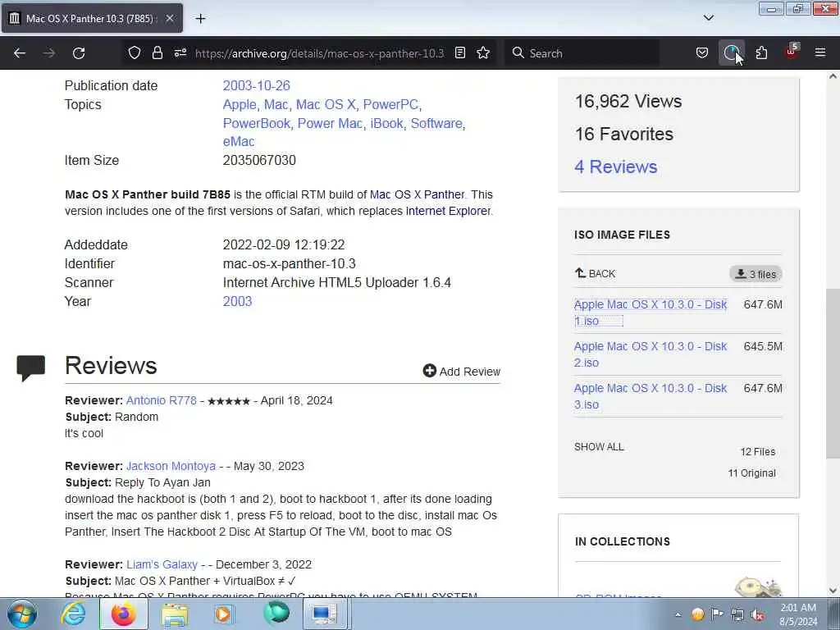
Task: Reload the current page
Action: [79, 53]
